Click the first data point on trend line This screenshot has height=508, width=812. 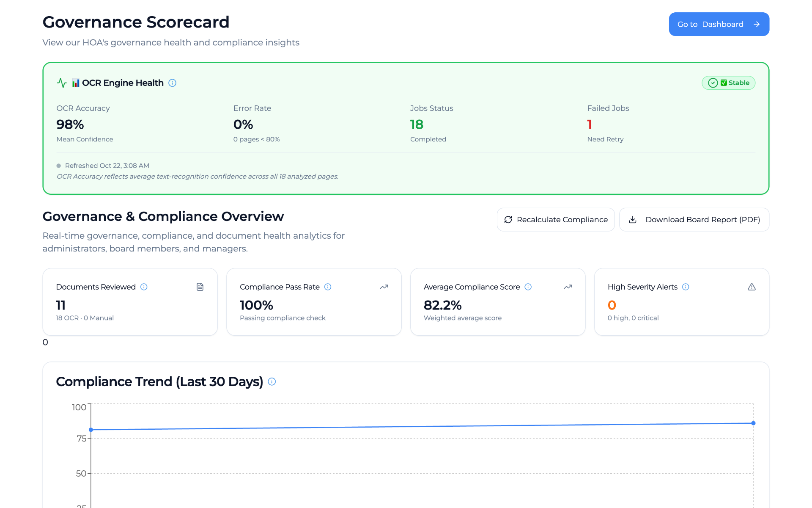(x=91, y=430)
